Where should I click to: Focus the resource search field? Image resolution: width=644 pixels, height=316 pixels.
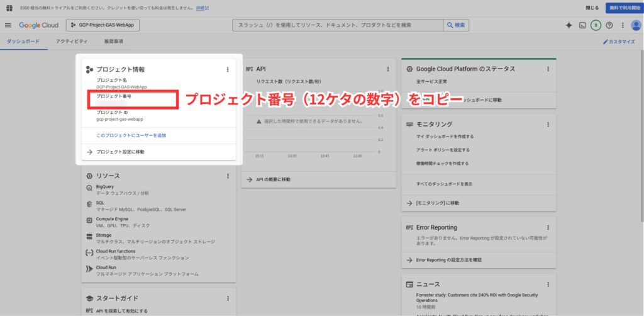tap(338, 25)
